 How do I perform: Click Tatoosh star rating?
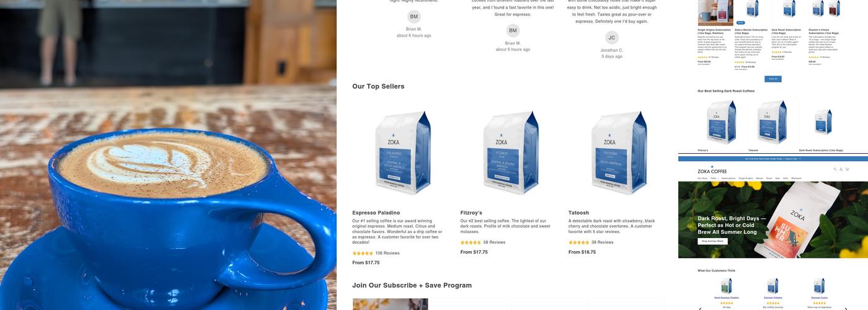tap(579, 242)
